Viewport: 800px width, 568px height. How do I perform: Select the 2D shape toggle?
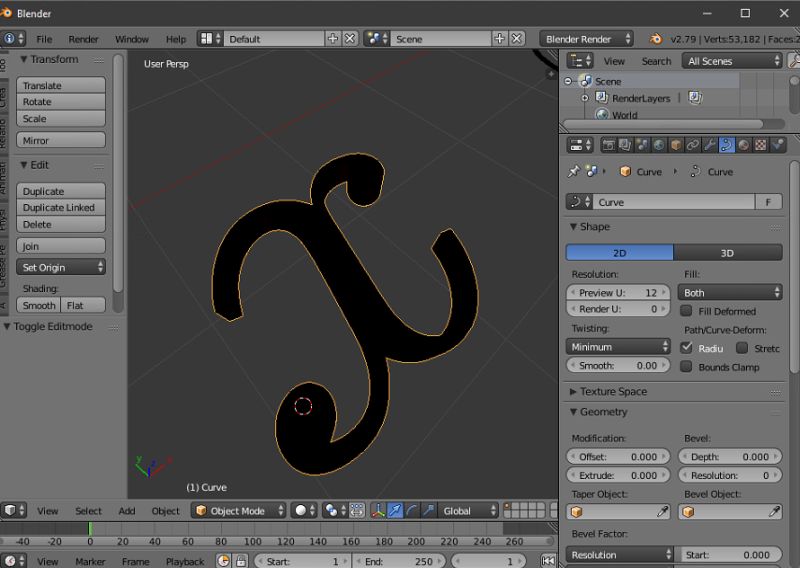[619, 253]
